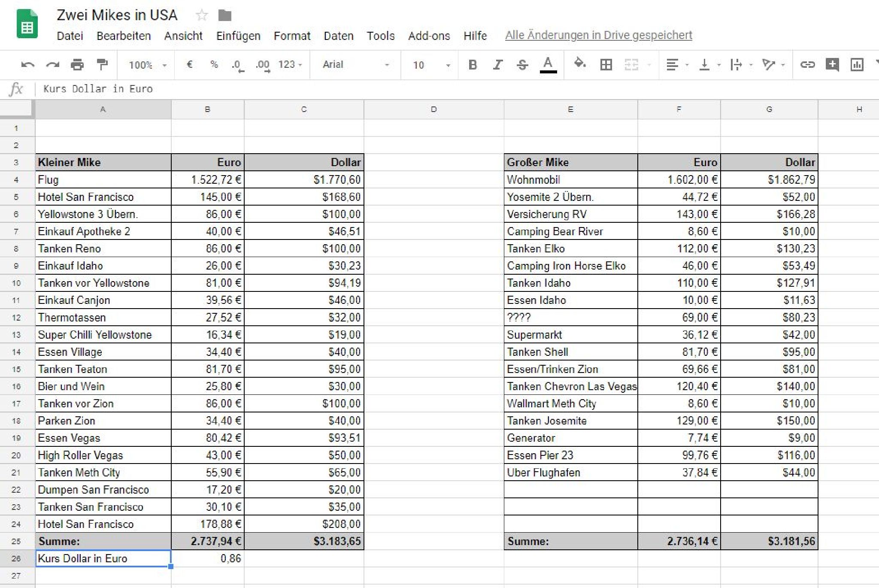Select 'High Roller Vegas' cell
The height and width of the screenshot is (588, 879).
[103, 455]
